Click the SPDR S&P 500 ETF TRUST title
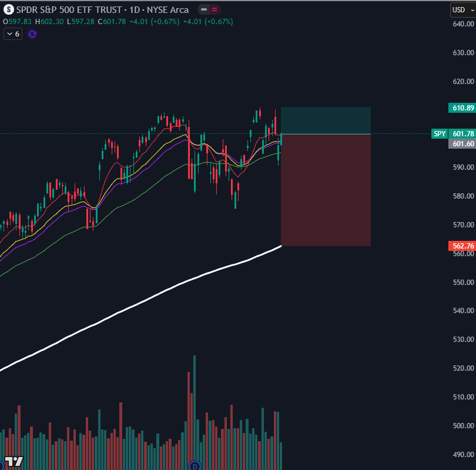The image size is (476, 470). (69, 10)
